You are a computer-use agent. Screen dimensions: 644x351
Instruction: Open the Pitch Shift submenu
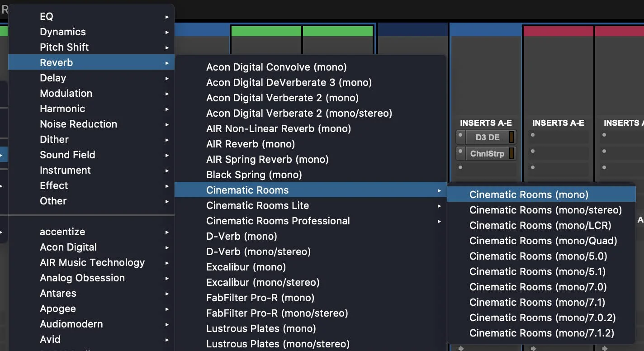pyautogui.click(x=91, y=47)
